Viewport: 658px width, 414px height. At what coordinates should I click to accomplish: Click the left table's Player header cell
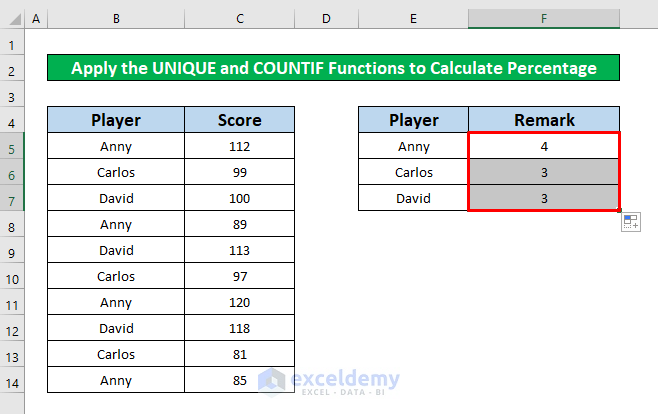pos(116,121)
